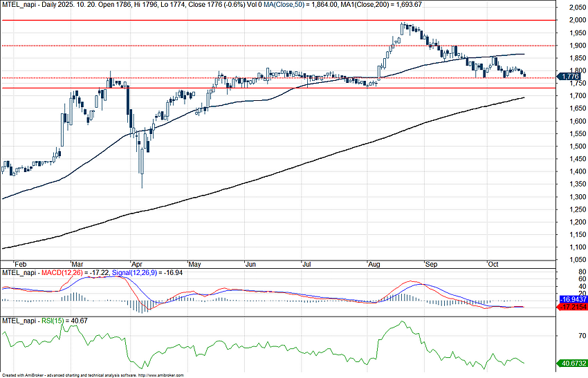Click the 2,000 level on price axis

click(573, 20)
